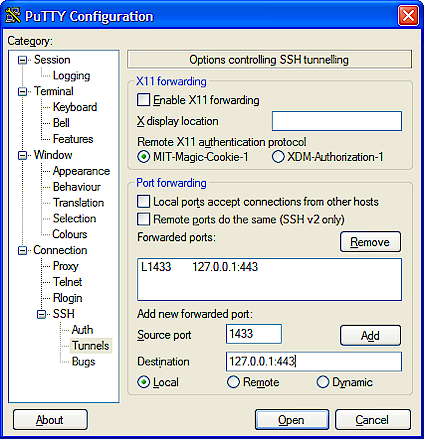Click the Remove forwarded port button
The height and width of the screenshot is (440, 425).
click(x=370, y=242)
